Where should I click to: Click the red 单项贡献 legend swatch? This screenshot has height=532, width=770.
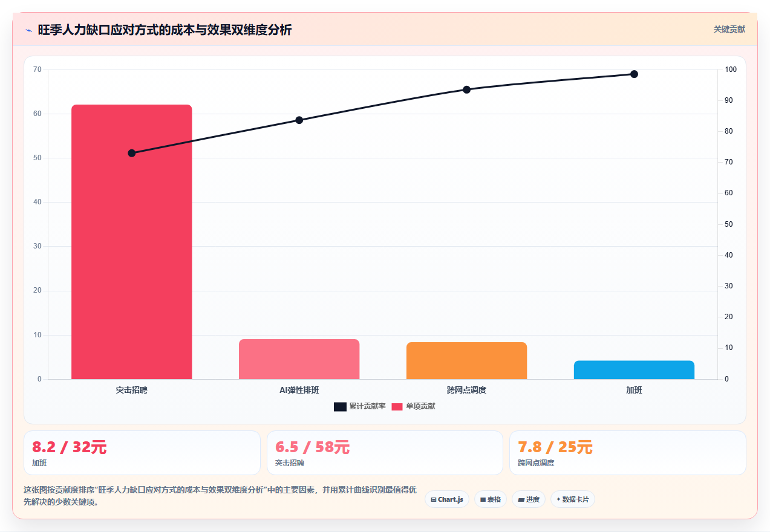(397, 406)
